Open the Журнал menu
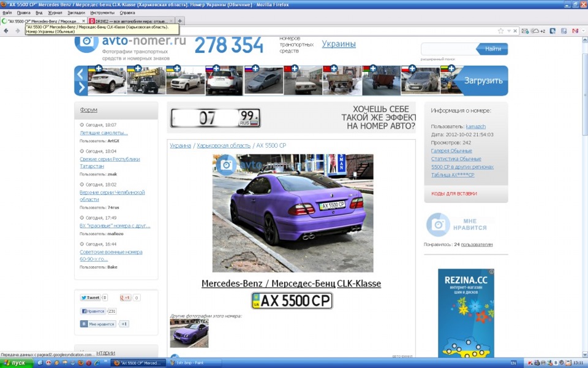This screenshot has height=368, width=588. [x=55, y=12]
